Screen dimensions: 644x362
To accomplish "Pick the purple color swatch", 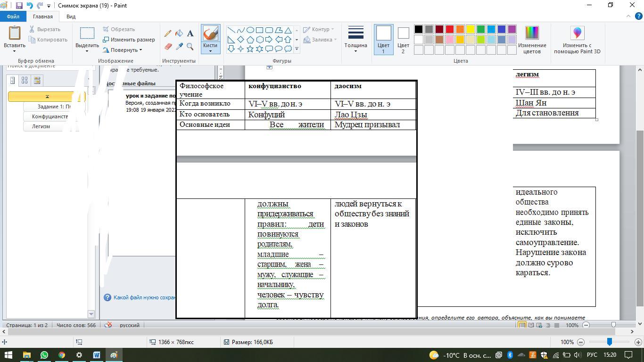I will pos(512,29).
